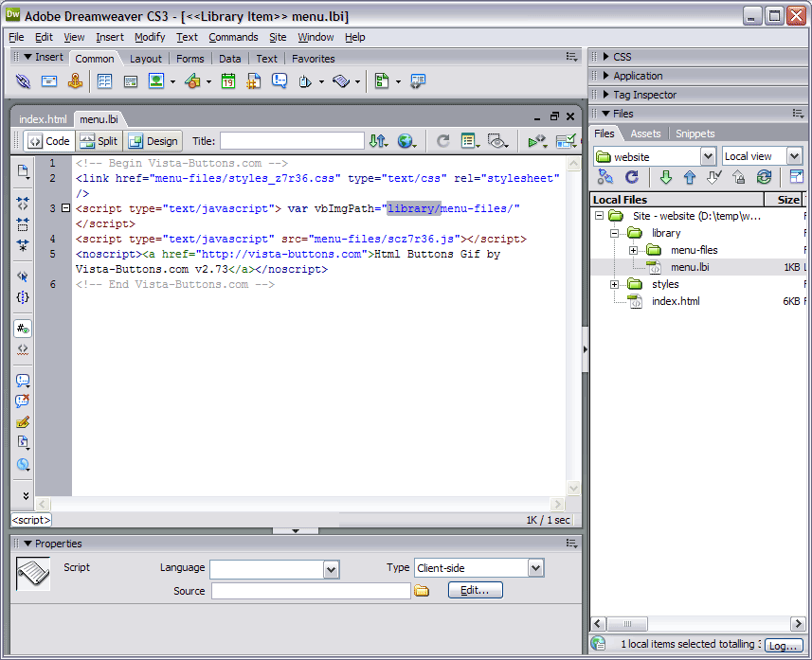Screen dimensions: 812x660
Task: Switch to Split view
Action: 99,141
